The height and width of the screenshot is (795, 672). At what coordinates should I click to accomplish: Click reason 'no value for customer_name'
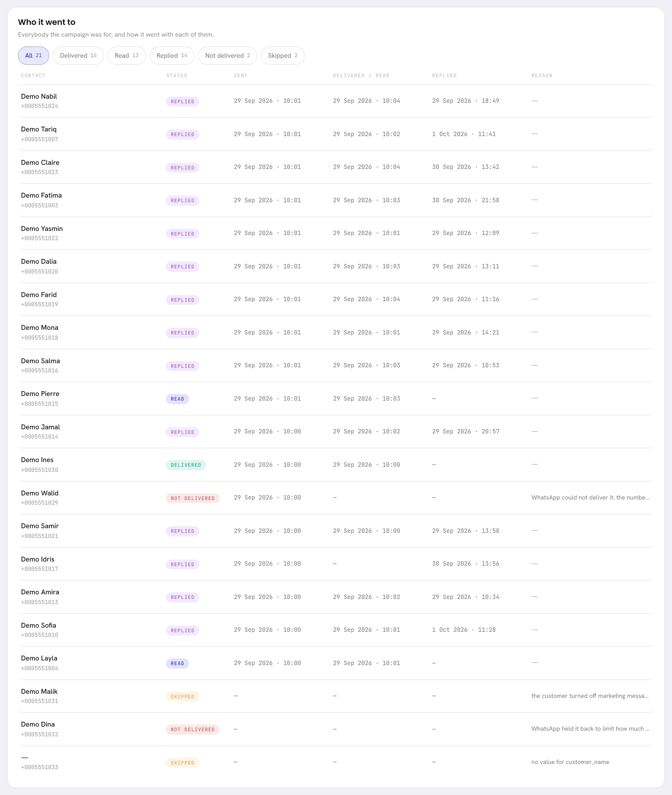tap(570, 762)
